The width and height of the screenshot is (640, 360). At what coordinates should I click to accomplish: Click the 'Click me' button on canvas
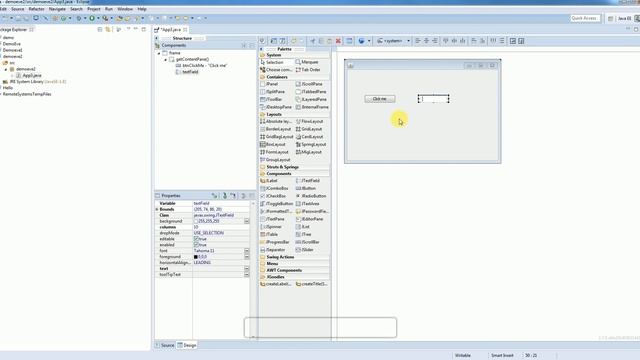coord(380,99)
